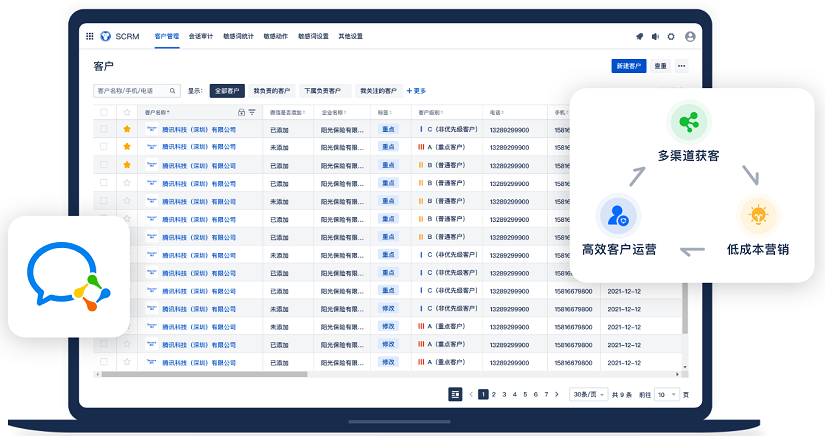This screenshot has height=436, width=825.
Task: Switch to the 会话审计 tab
Action: coord(202,36)
